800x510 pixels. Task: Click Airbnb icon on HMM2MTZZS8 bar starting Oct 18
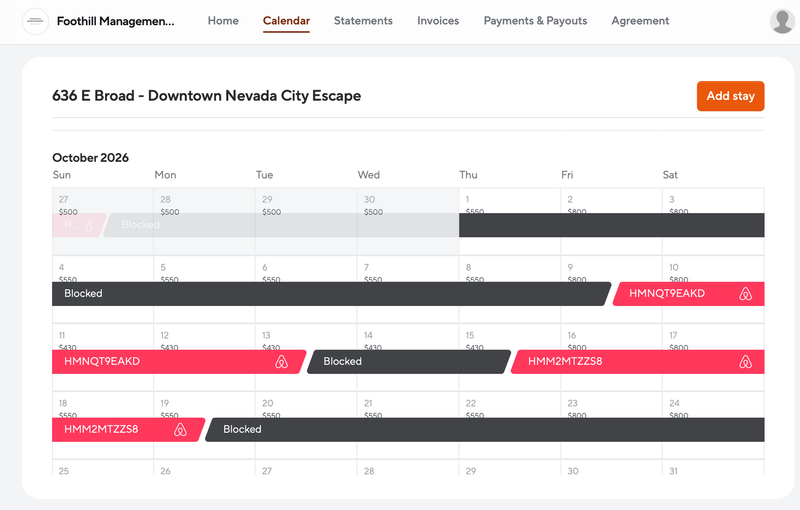click(180, 429)
